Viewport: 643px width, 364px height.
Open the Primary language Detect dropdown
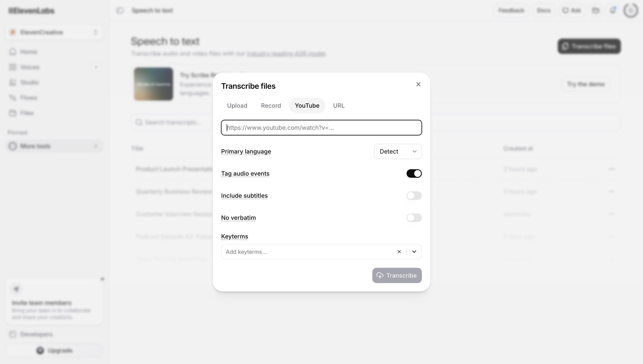tap(398, 151)
